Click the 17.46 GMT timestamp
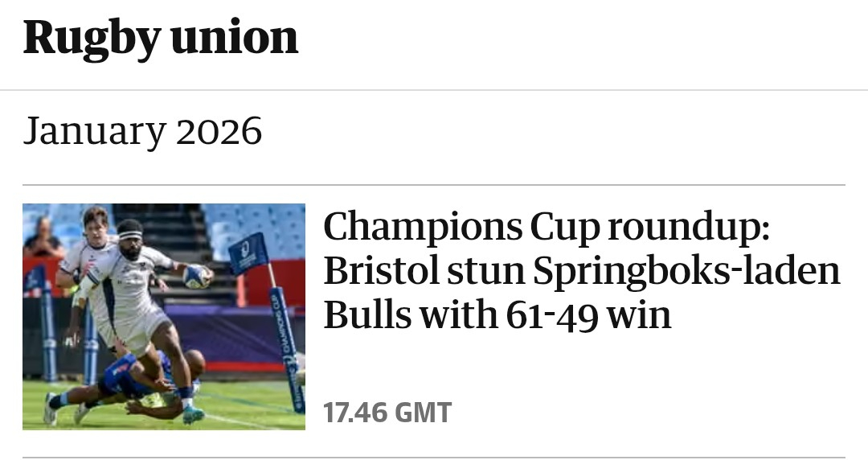868x460 pixels. tap(387, 413)
